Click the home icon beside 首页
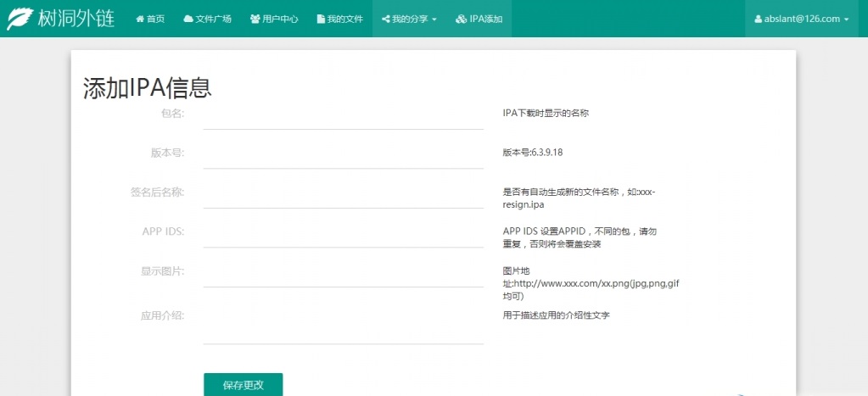 [x=139, y=19]
